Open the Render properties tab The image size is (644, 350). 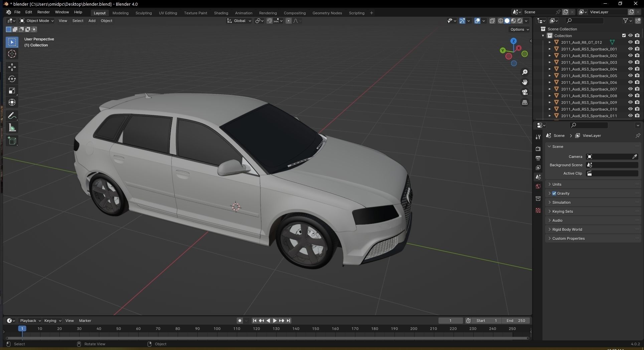pyautogui.click(x=538, y=149)
